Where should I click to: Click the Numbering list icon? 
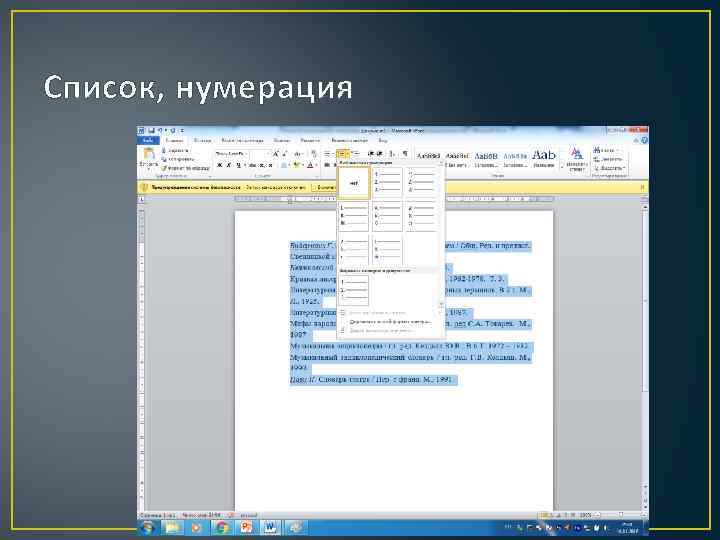click(341, 154)
